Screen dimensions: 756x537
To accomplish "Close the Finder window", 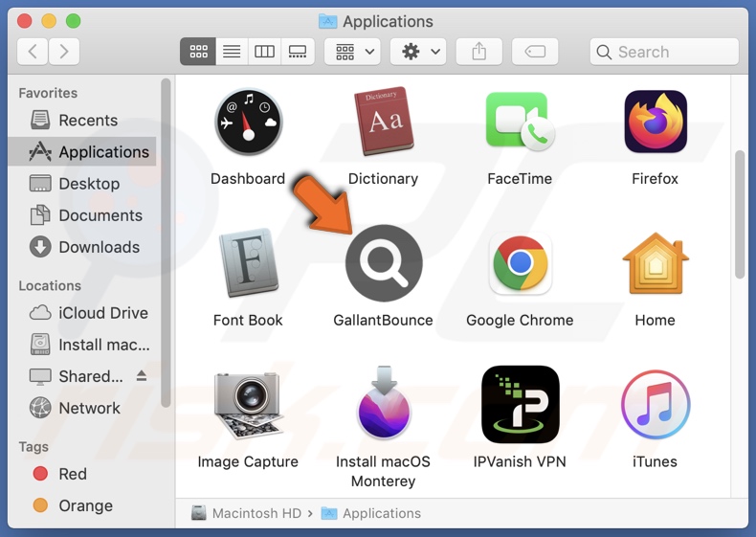I will click(x=25, y=21).
